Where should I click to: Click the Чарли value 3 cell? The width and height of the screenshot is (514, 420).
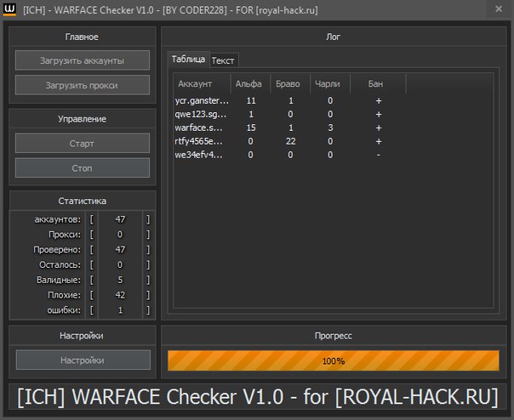pos(330,128)
